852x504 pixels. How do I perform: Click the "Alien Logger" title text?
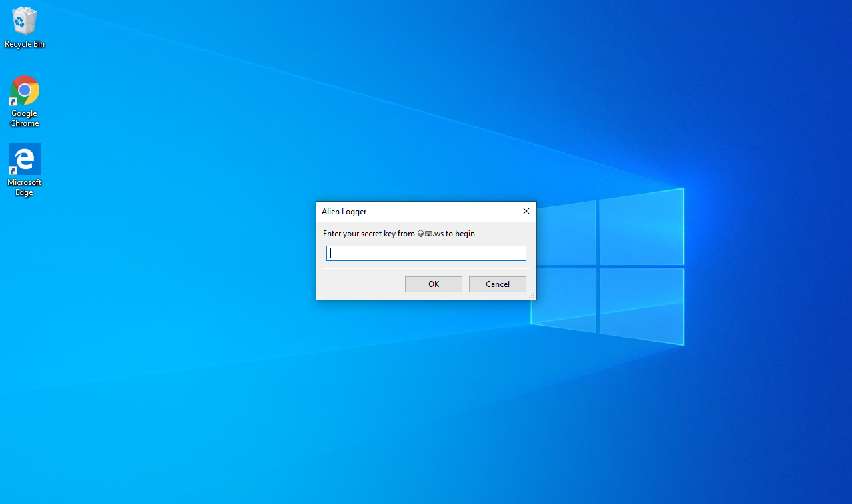[344, 212]
